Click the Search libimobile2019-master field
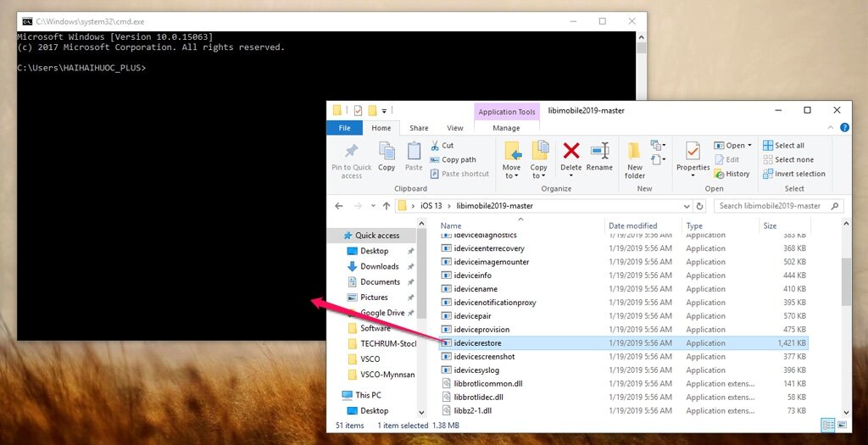The height and width of the screenshot is (445, 868). [779, 206]
